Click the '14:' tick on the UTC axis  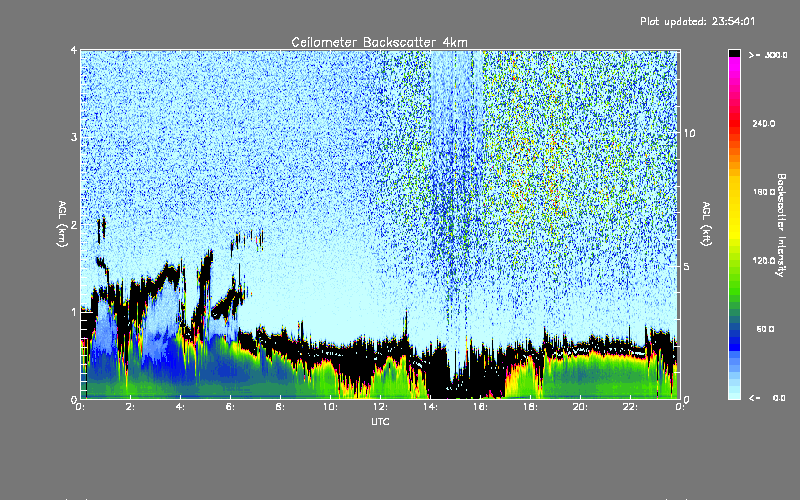click(x=431, y=407)
